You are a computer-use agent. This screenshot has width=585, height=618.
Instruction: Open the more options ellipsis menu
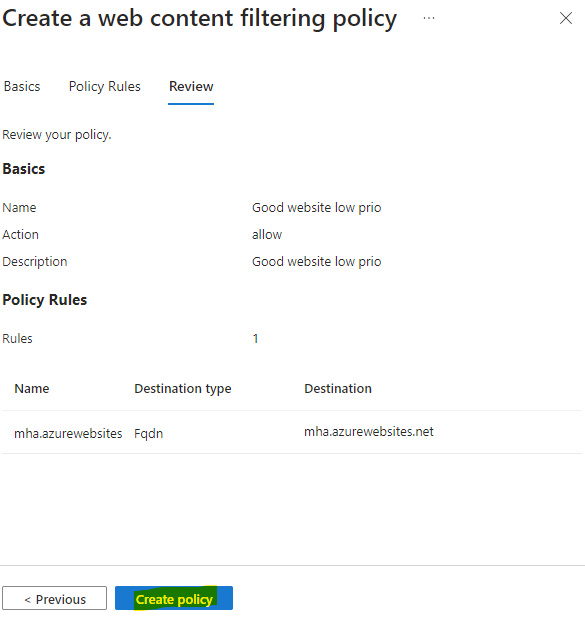click(429, 18)
